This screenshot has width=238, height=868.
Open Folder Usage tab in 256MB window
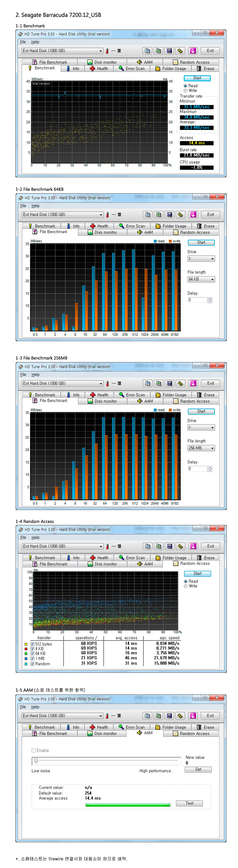click(171, 395)
